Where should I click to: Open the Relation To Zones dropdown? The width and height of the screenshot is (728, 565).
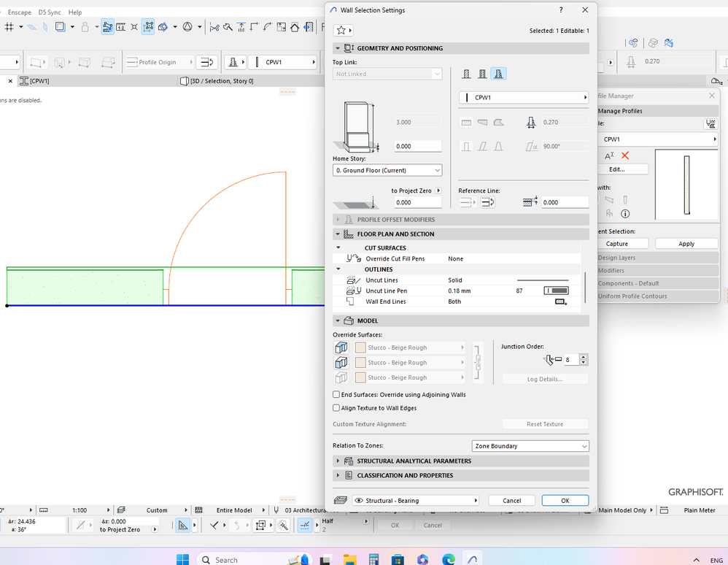click(530, 446)
